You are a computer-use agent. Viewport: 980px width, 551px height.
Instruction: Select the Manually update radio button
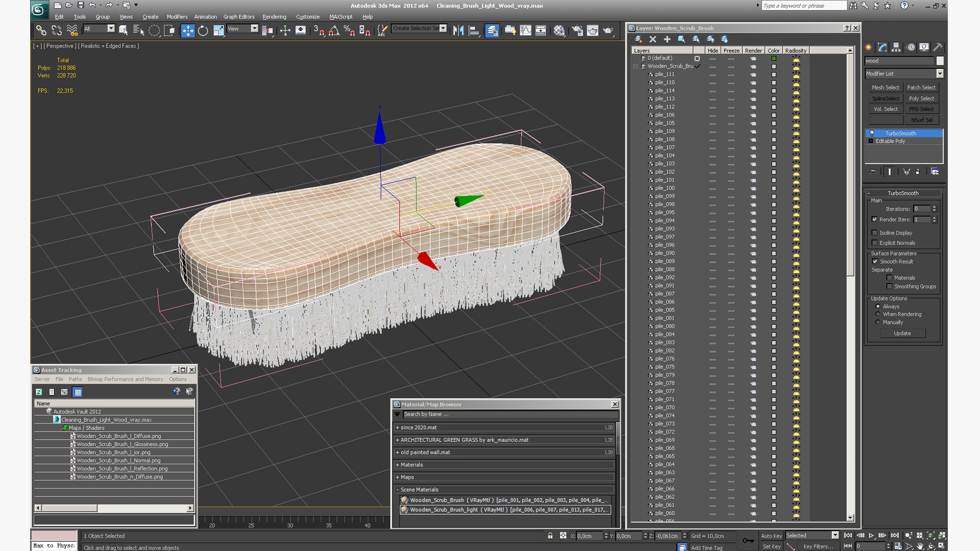pyautogui.click(x=878, y=322)
